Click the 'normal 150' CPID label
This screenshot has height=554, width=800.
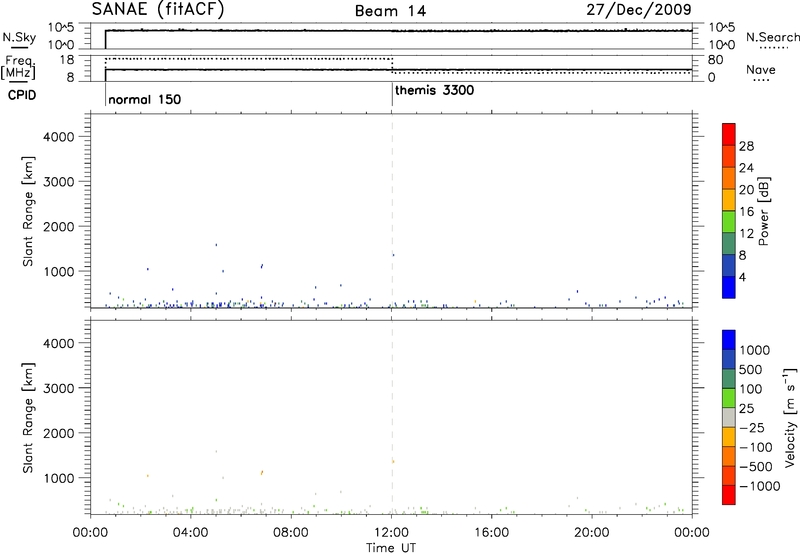[144, 99]
